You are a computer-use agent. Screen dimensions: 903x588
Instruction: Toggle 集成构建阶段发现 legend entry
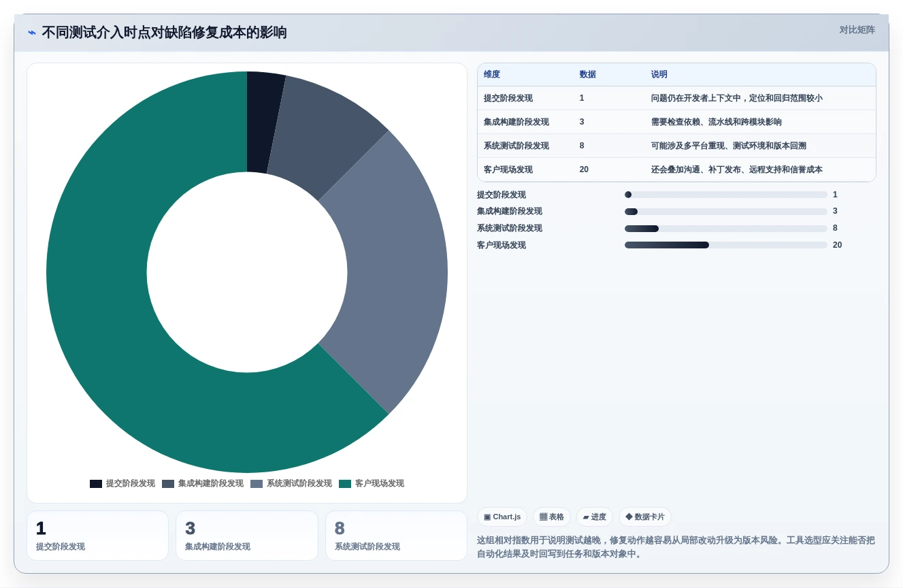(x=203, y=484)
